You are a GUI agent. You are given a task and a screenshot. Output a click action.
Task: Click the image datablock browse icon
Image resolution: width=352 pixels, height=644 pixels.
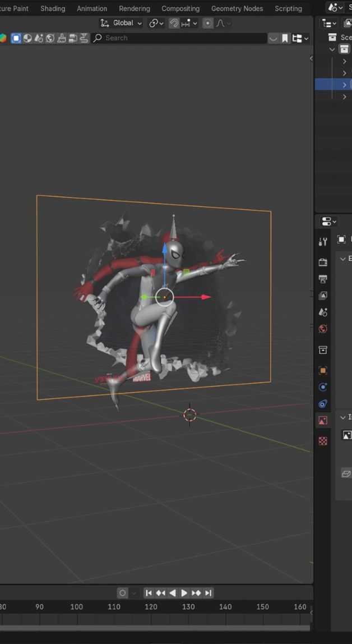coord(347,435)
